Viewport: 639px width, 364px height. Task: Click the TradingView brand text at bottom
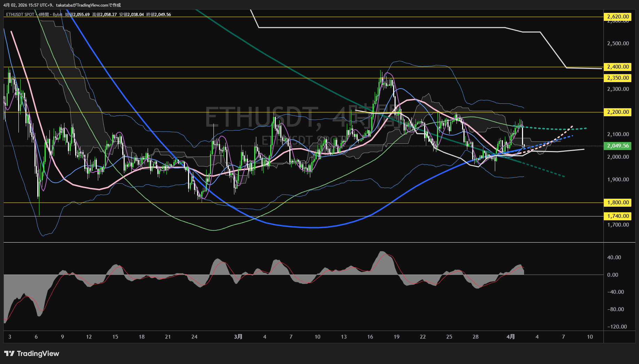coord(38,354)
